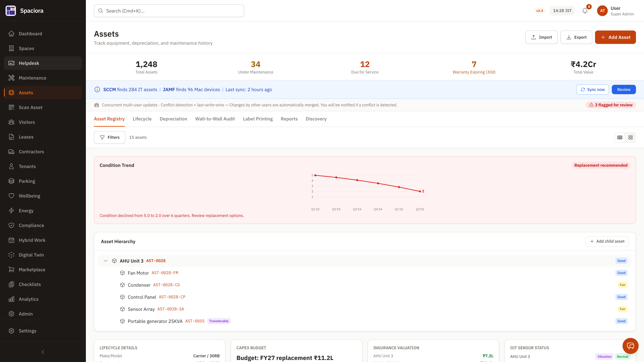Open the Reports tab

tap(289, 119)
